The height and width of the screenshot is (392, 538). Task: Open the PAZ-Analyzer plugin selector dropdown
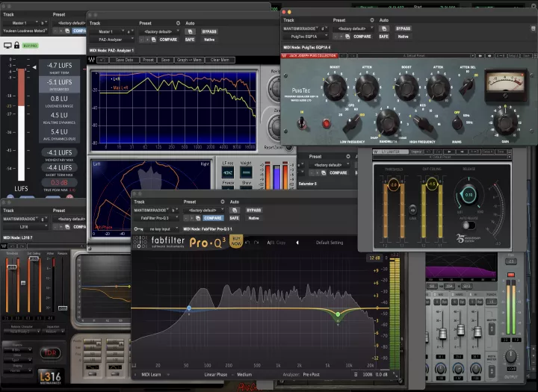[x=111, y=40]
